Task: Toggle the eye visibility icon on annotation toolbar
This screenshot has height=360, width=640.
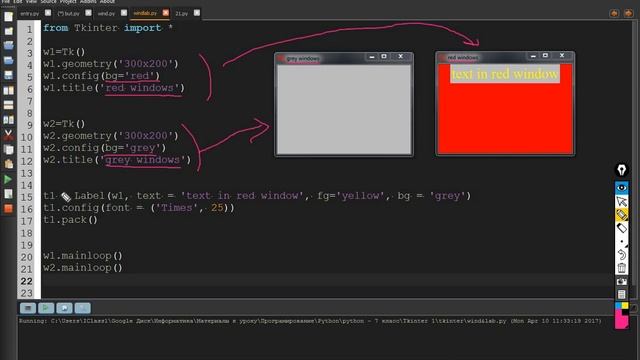Action: point(621,188)
